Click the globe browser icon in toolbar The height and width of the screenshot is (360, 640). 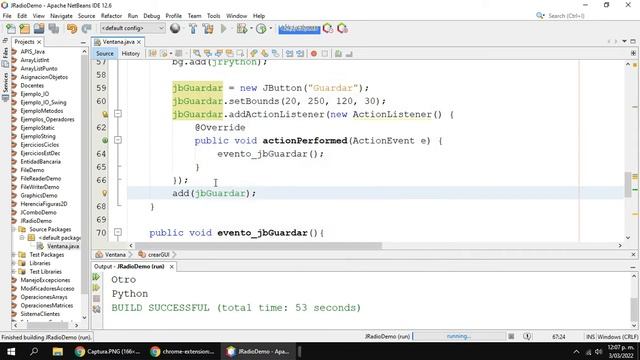click(175, 29)
